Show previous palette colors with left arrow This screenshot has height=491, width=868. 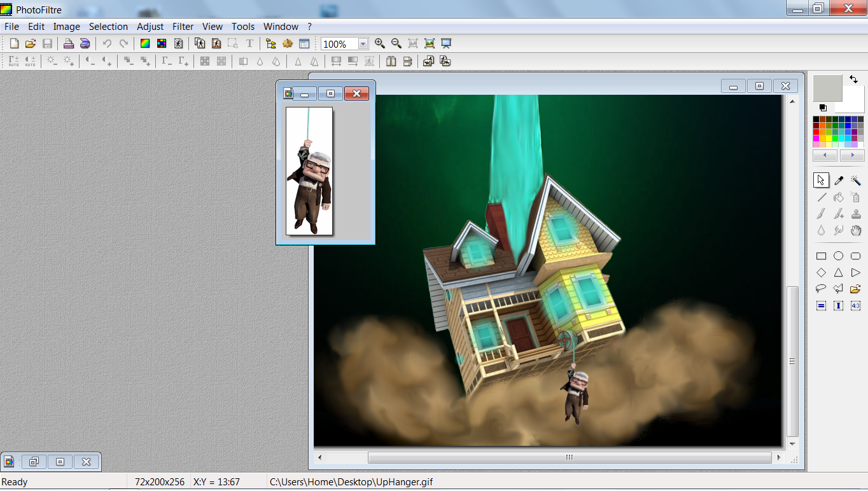point(825,155)
